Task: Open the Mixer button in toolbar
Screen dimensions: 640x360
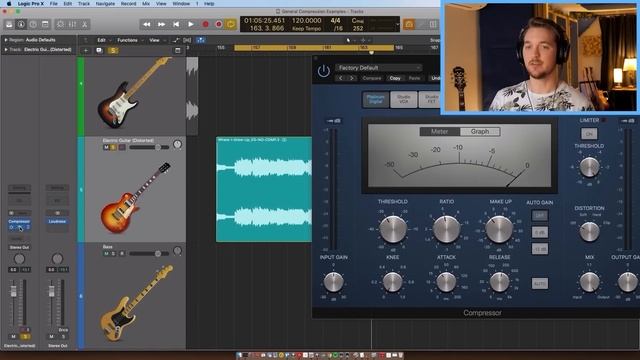Action: pos(73,24)
